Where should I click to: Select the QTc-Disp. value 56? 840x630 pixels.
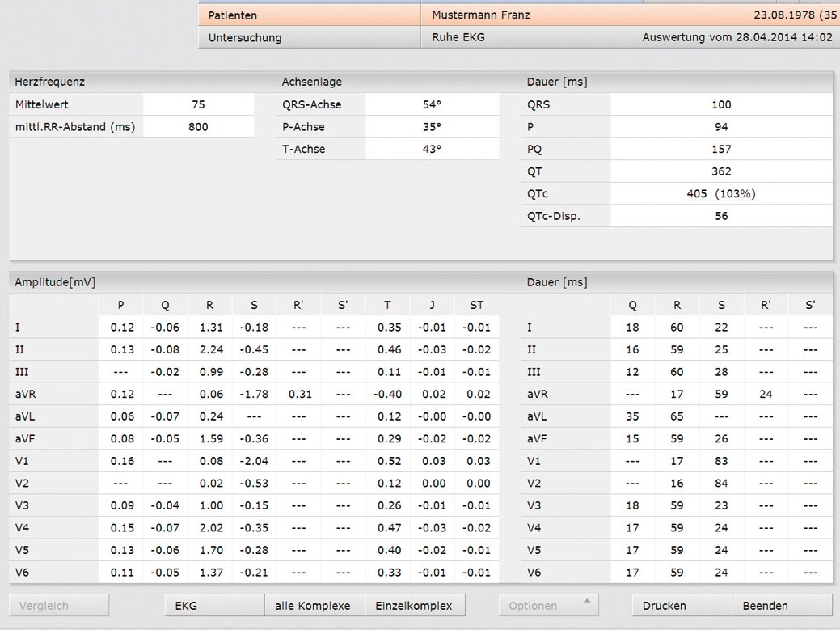[x=721, y=216]
